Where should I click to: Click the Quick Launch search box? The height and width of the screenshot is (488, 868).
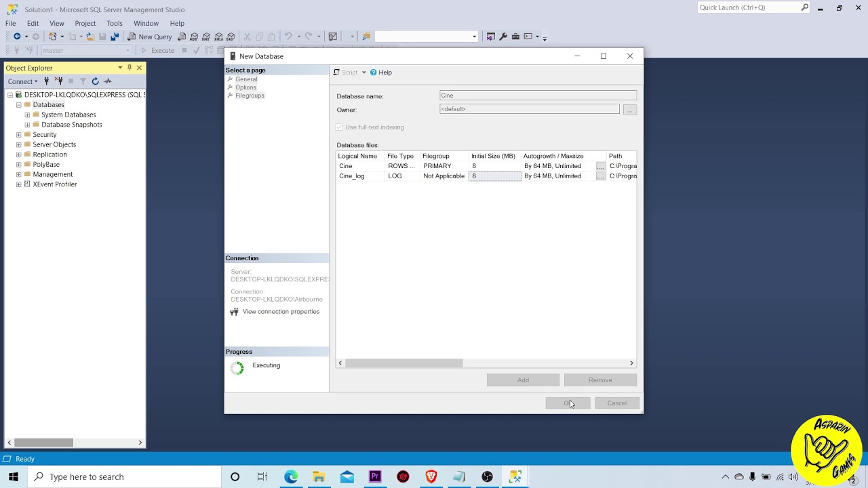(753, 7)
